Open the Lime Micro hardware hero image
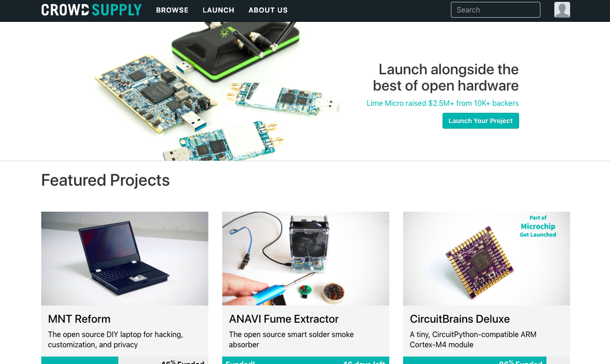 point(218,92)
